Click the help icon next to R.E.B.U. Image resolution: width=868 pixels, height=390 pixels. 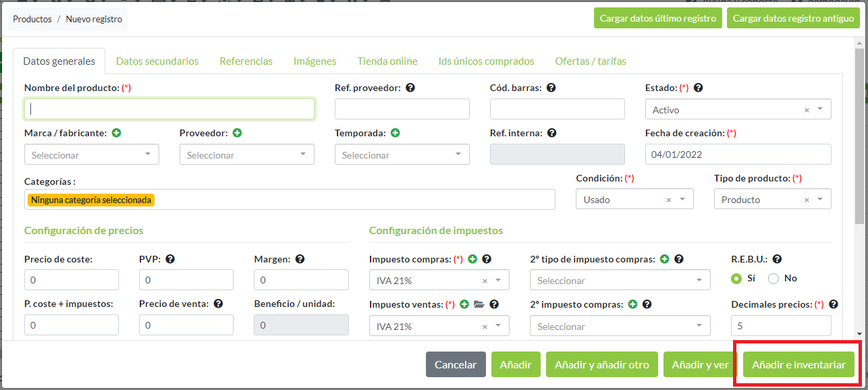click(777, 258)
